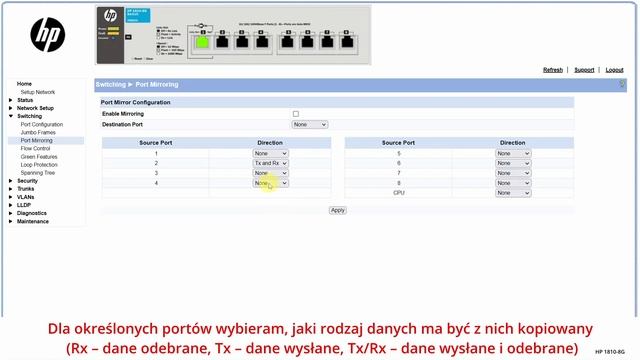The height and width of the screenshot is (360, 640).
Task: Enable the Mirroring checkbox
Action: click(296, 114)
